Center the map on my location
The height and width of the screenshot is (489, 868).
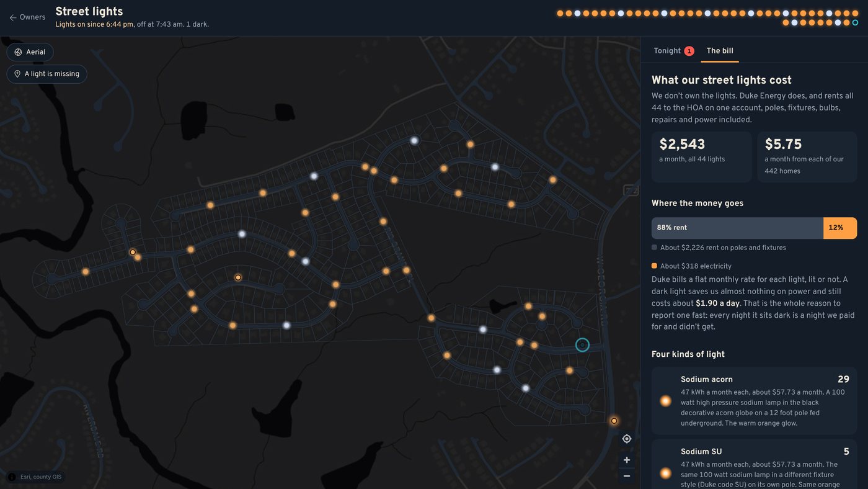tap(626, 439)
